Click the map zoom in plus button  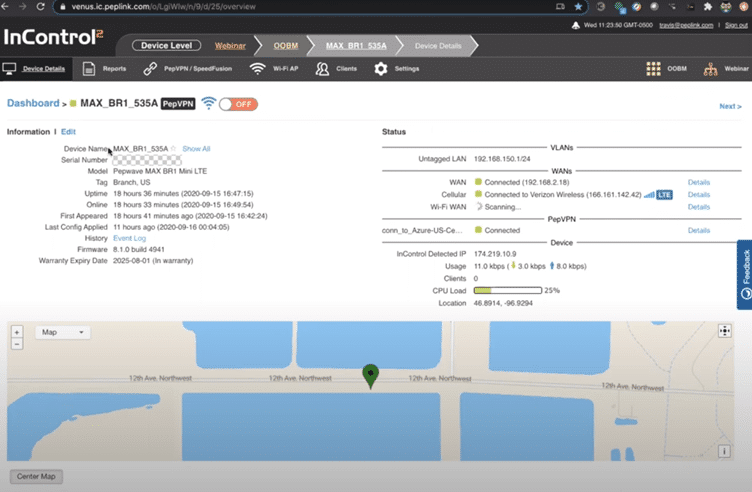(x=17, y=332)
